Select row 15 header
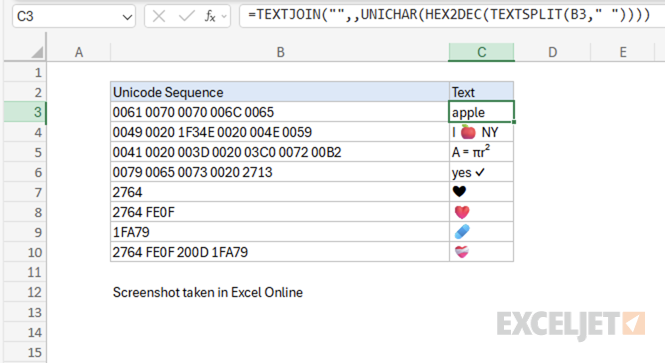This screenshot has height=363, width=665. coord(25,352)
